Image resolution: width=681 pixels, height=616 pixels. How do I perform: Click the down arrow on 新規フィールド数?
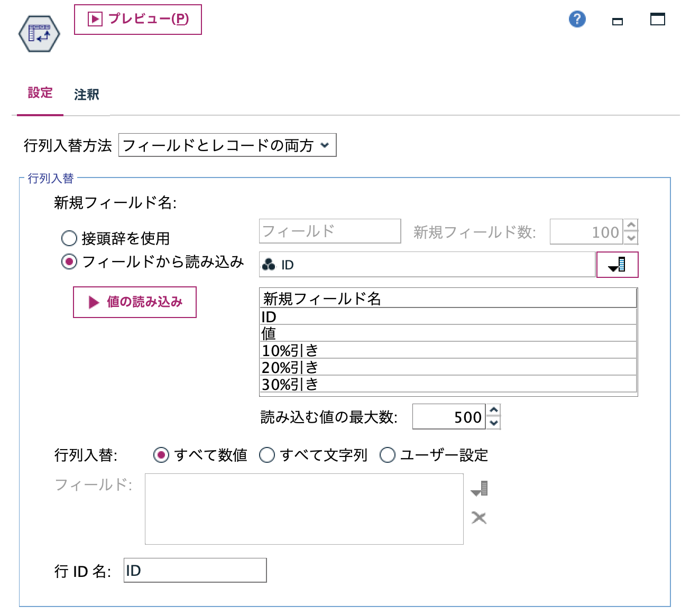tap(632, 238)
